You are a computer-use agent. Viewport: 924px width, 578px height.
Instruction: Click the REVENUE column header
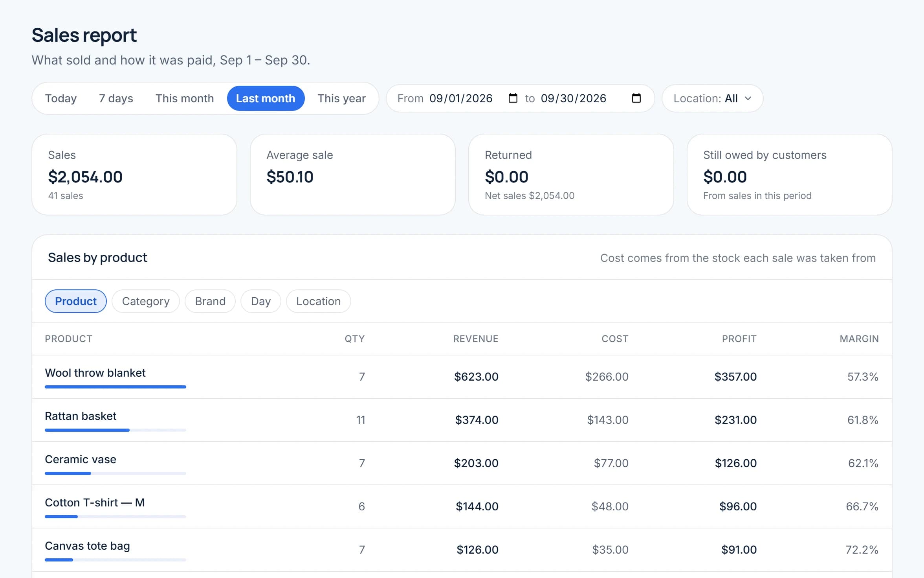pos(476,339)
